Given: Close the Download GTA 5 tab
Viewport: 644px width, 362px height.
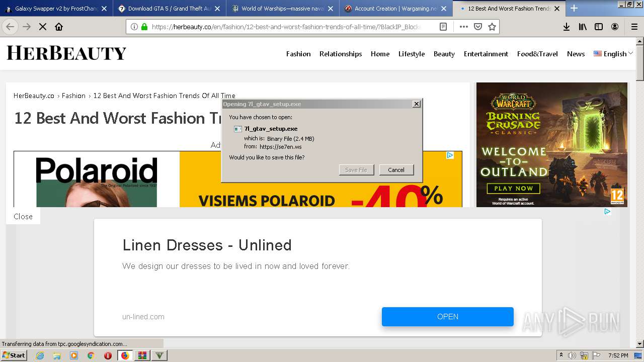Looking at the screenshot, I should (x=217, y=9).
